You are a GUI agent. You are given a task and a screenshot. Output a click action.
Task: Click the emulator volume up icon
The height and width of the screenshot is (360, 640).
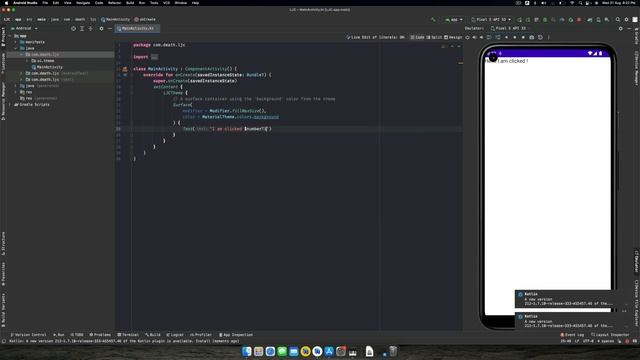tap(474, 37)
